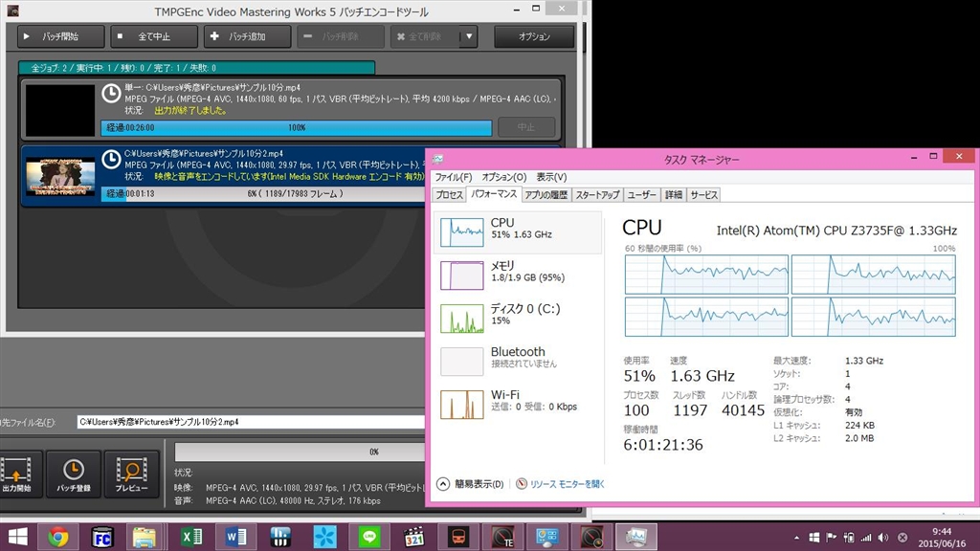Click the 100% progress bar of the first job
The image size is (980, 551).
pos(297,127)
